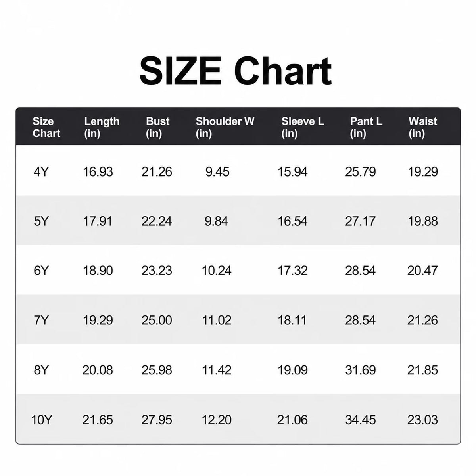
Task: Select the Pant L (in) header
Action: click(366, 127)
